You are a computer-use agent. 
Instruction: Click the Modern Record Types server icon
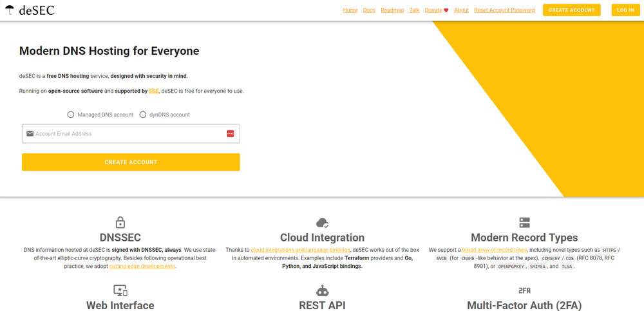[x=524, y=223]
